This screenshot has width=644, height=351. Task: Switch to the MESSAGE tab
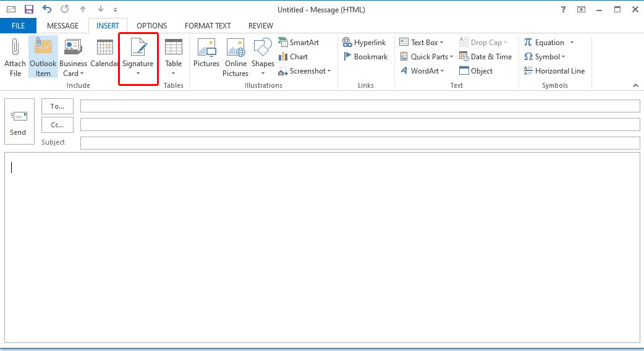(x=62, y=26)
